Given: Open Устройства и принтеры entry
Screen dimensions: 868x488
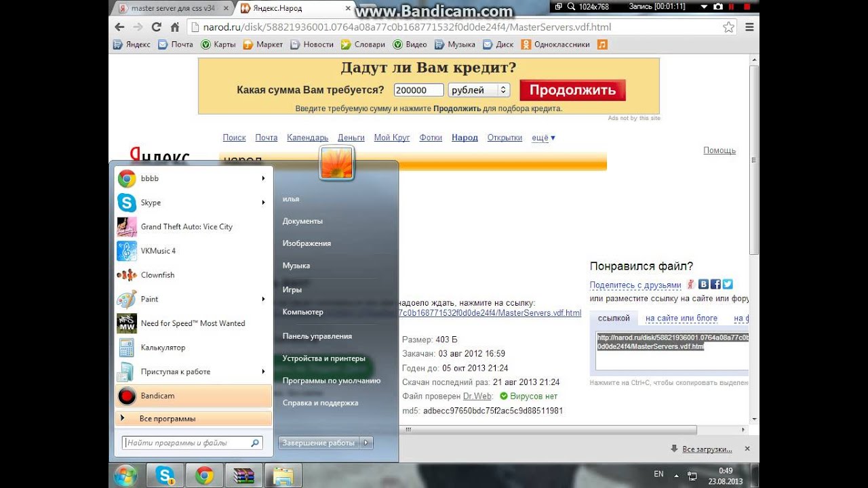Looking at the screenshot, I should (323, 359).
